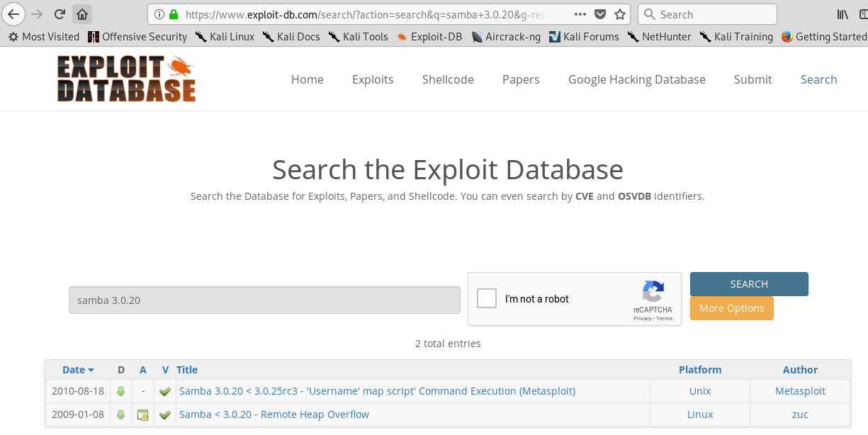Open the Library icon in browser toolbar

842,14
